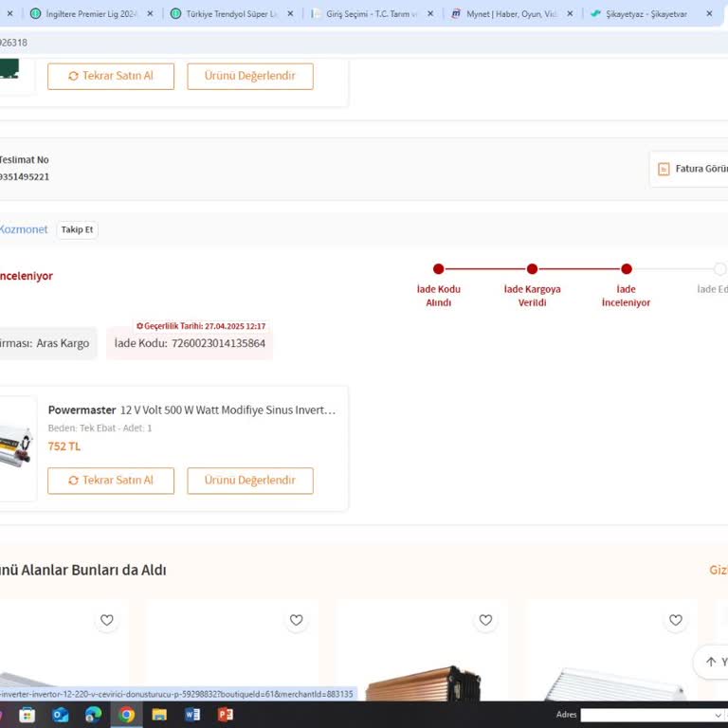Click the invoice document icon next to Fatura
The width and height of the screenshot is (728, 728).
click(x=664, y=169)
